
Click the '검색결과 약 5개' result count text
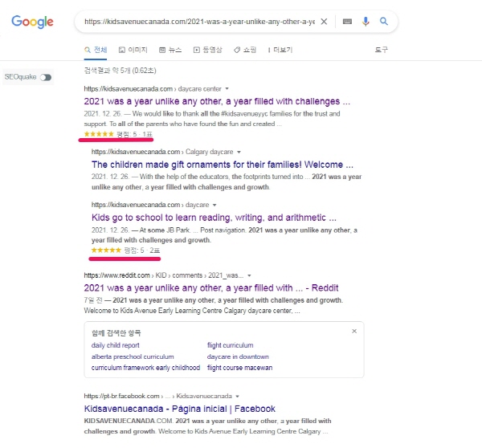tap(120, 71)
